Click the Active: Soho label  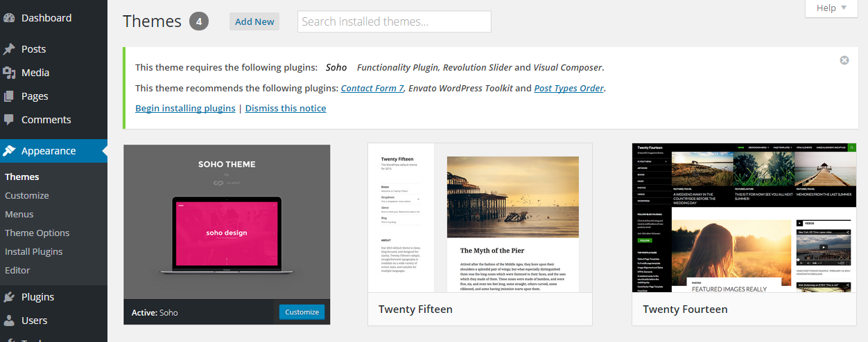pyautogui.click(x=155, y=313)
